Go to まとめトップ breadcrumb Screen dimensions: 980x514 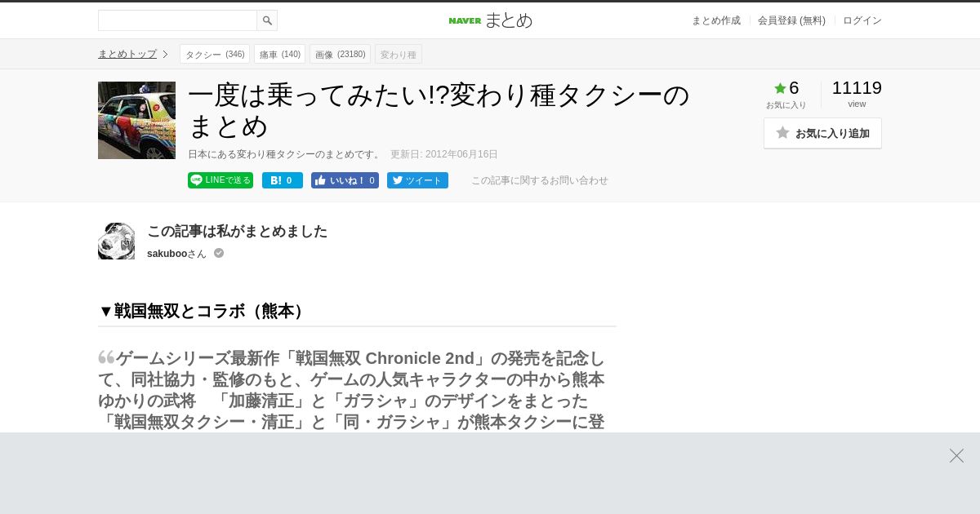tap(127, 54)
